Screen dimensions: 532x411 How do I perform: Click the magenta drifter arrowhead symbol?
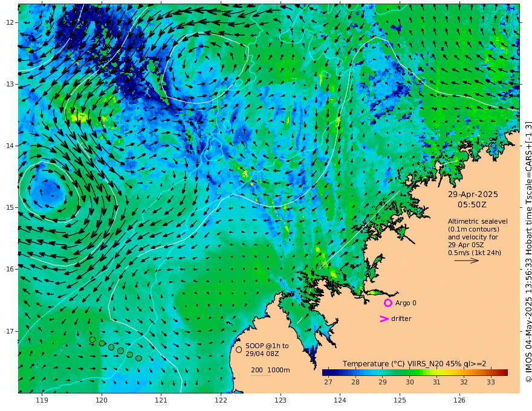(x=384, y=319)
